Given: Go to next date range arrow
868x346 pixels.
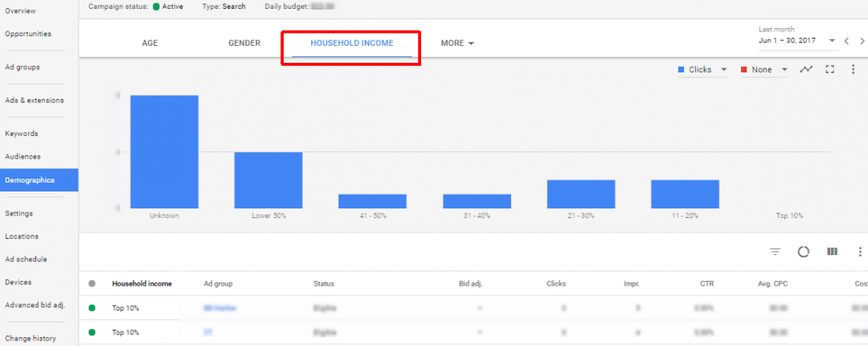Looking at the screenshot, I should coord(862,41).
